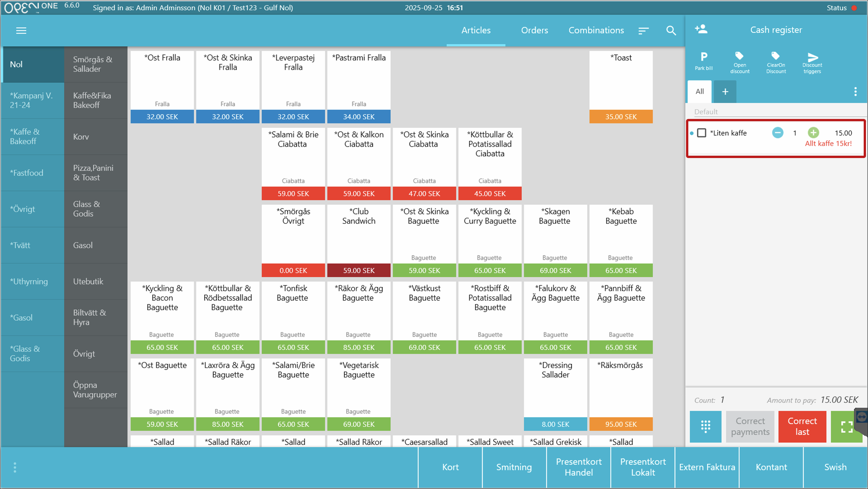The width and height of the screenshot is (868, 489).
Task: Click the add customer icon
Action: pos(701,29)
